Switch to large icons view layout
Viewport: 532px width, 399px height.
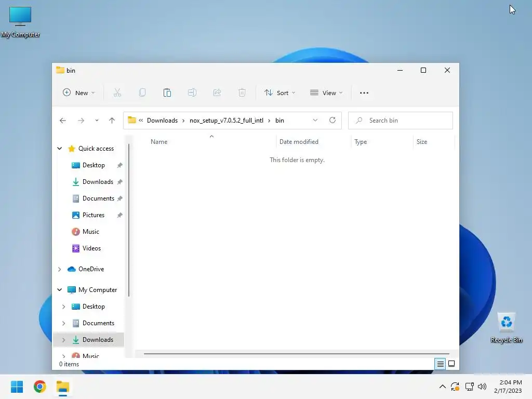[451, 364]
